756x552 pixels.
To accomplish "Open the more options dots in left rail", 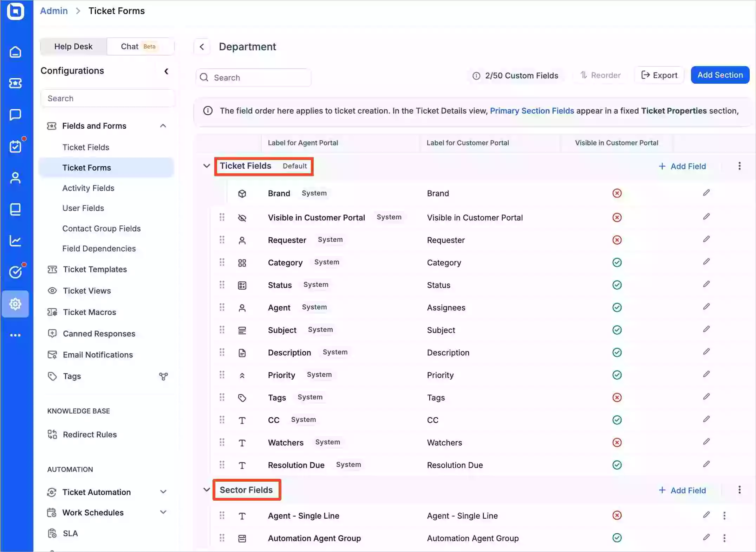I will (x=15, y=335).
